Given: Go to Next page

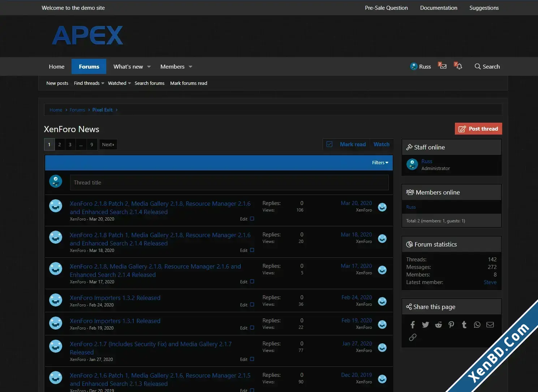Looking at the screenshot, I should pos(108,145).
